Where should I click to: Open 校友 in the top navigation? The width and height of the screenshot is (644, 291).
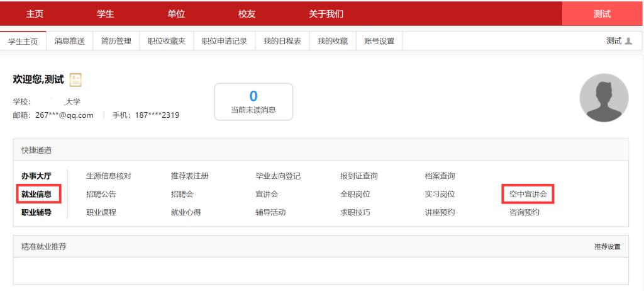(247, 14)
